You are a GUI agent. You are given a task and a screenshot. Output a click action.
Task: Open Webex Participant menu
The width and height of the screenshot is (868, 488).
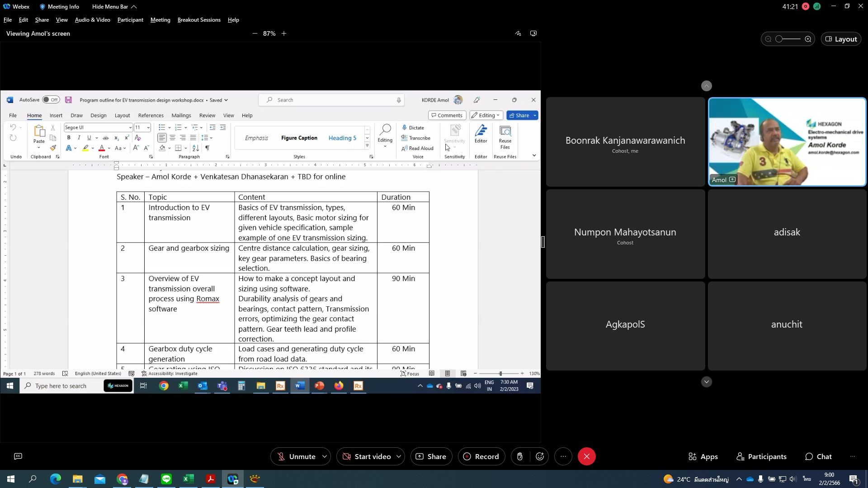point(130,20)
